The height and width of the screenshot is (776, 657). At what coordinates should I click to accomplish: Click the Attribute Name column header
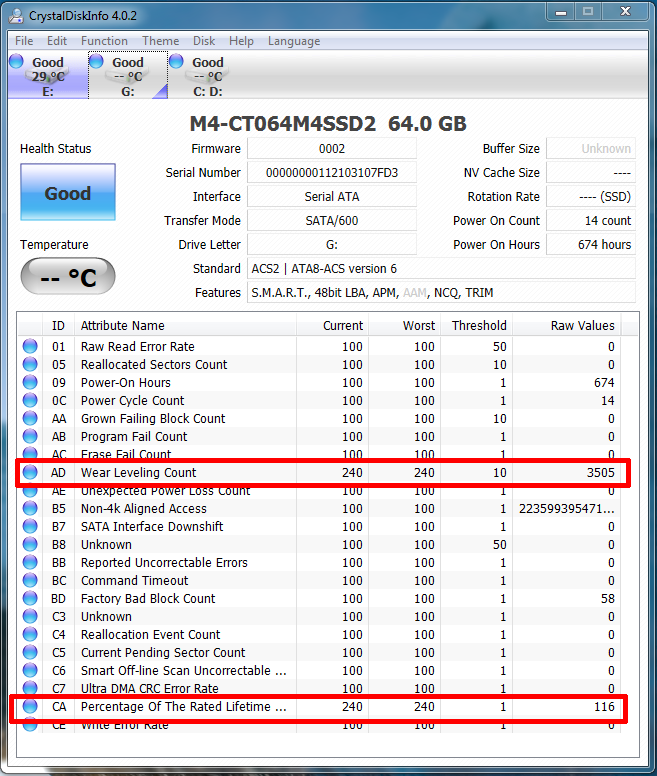(186, 326)
